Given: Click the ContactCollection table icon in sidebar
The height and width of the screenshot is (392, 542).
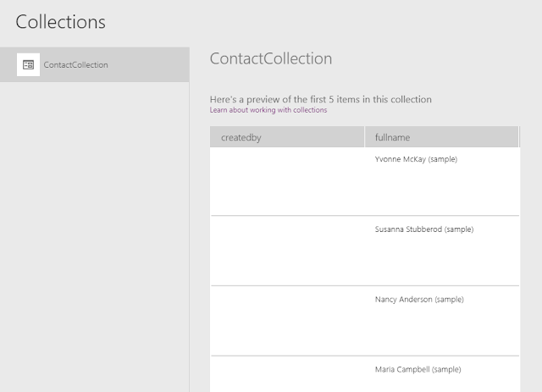Looking at the screenshot, I should [28, 64].
